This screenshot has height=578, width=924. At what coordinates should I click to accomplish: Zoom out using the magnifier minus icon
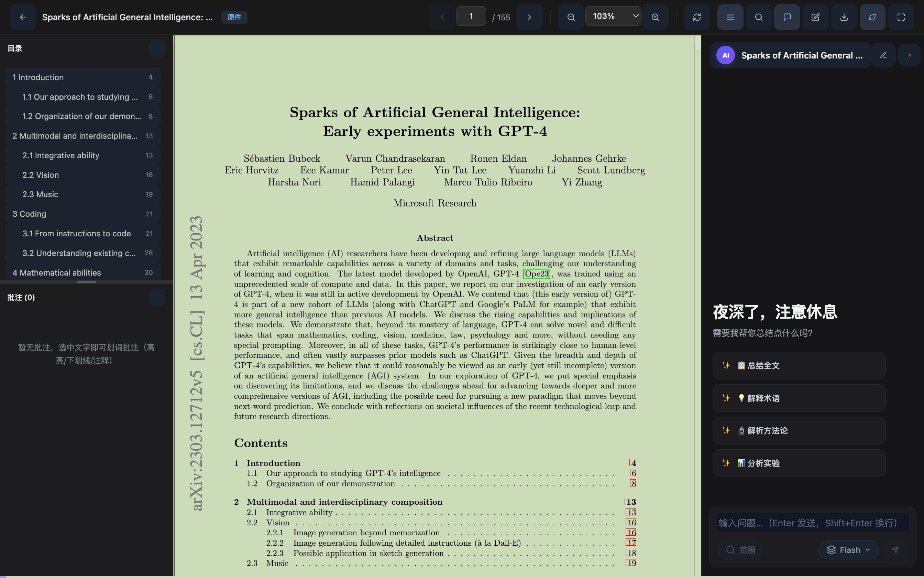click(x=571, y=17)
